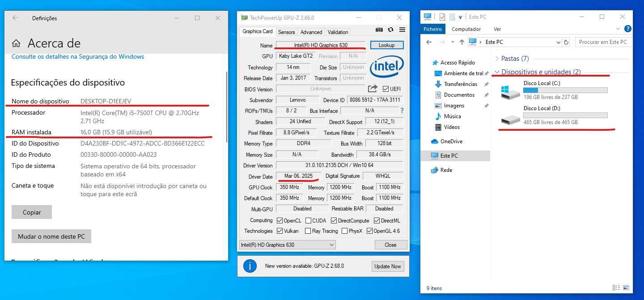Switch to the Sensors tab
This screenshot has height=300, width=644.
click(287, 32)
